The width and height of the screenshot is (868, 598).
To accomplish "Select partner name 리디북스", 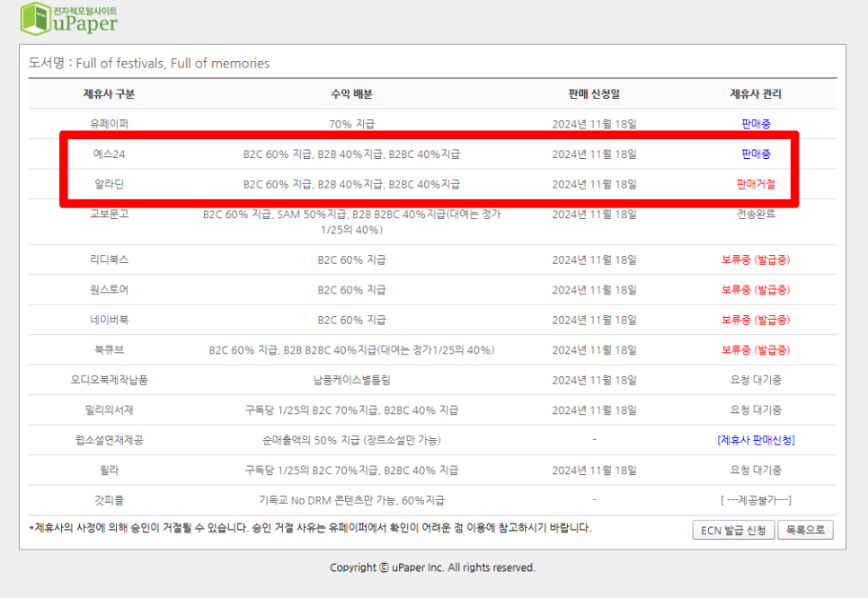I will pyautogui.click(x=109, y=259).
